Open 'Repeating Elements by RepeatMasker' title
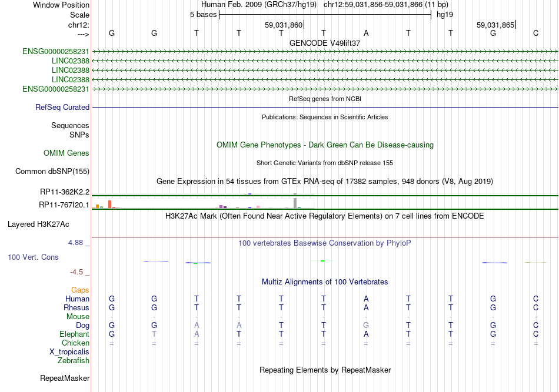Viewport: 559px width, 392px height. [x=325, y=370]
